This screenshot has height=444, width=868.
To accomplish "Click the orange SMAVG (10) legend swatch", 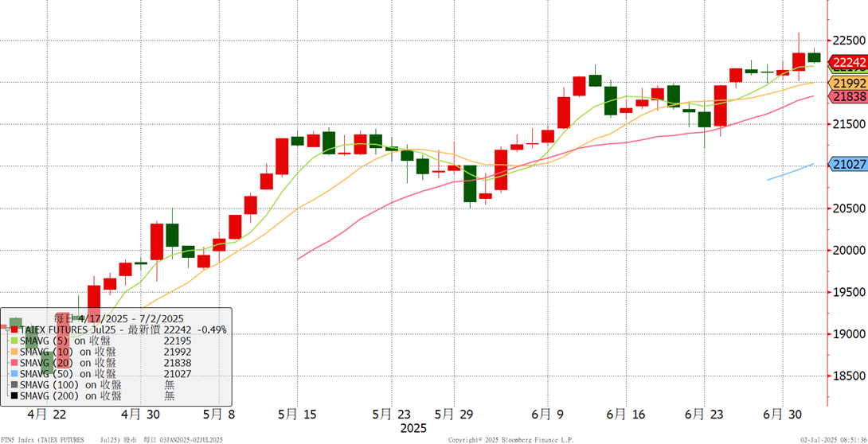I will [14, 352].
